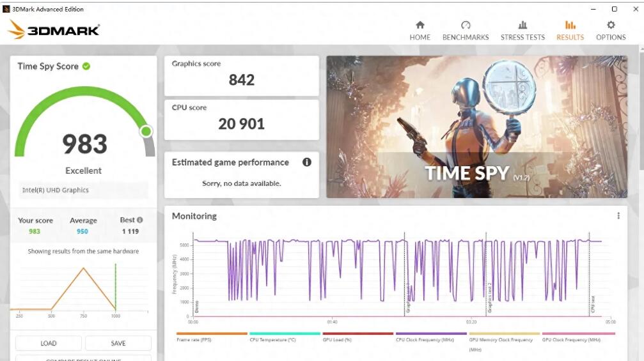Click the Options gear icon

point(611,26)
